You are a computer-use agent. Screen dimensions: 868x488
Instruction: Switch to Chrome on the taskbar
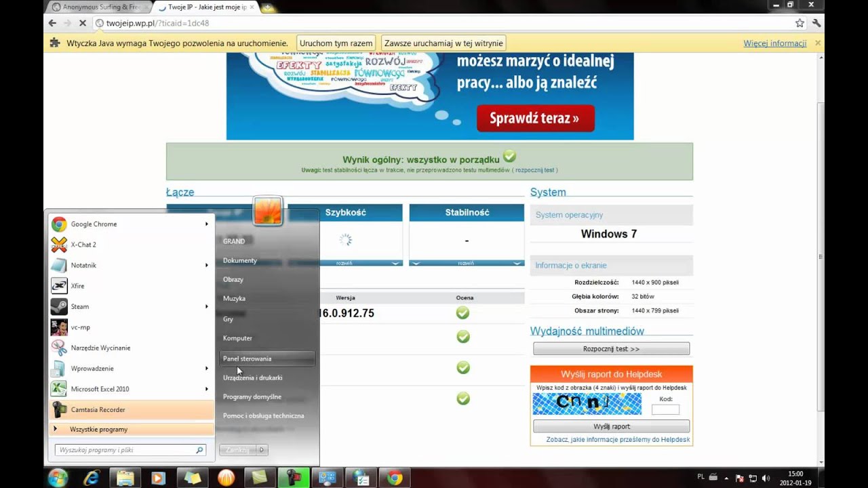point(394,478)
